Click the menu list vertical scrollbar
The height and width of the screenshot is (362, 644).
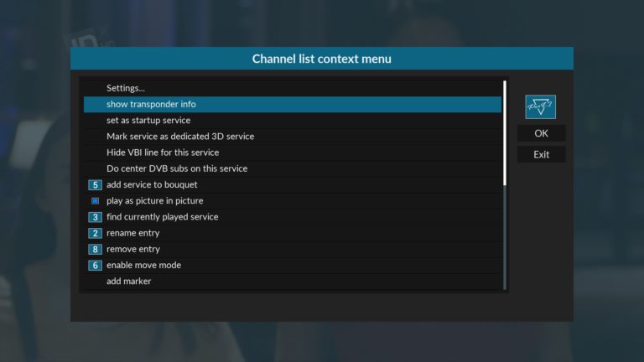(x=505, y=185)
